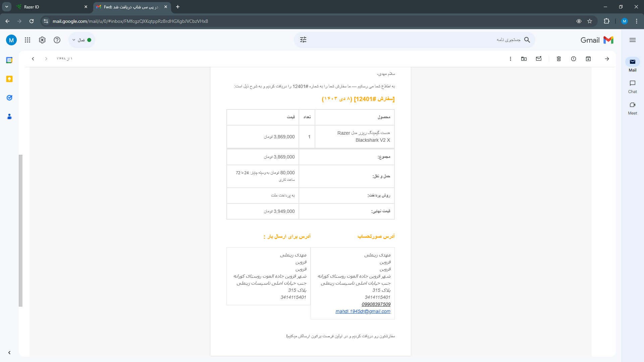Report this email as spam
644x362 pixels.
pyautogui.click(x=574, y=59)
